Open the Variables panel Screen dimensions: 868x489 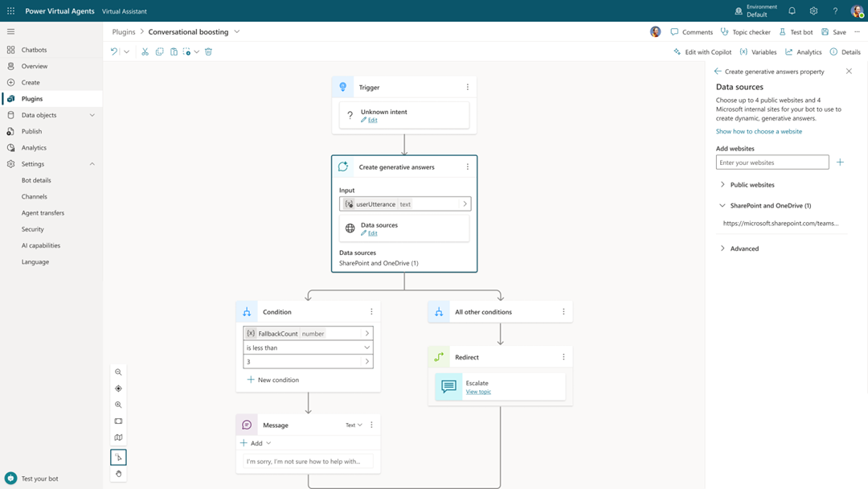pyautogui.click(x=758, y=51)
